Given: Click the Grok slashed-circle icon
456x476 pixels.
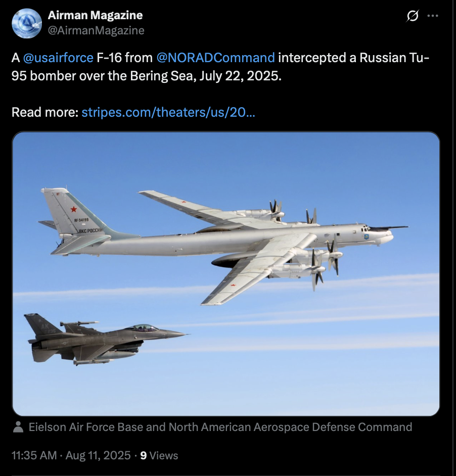Looking at the screenshot, I should pos(412,16).
